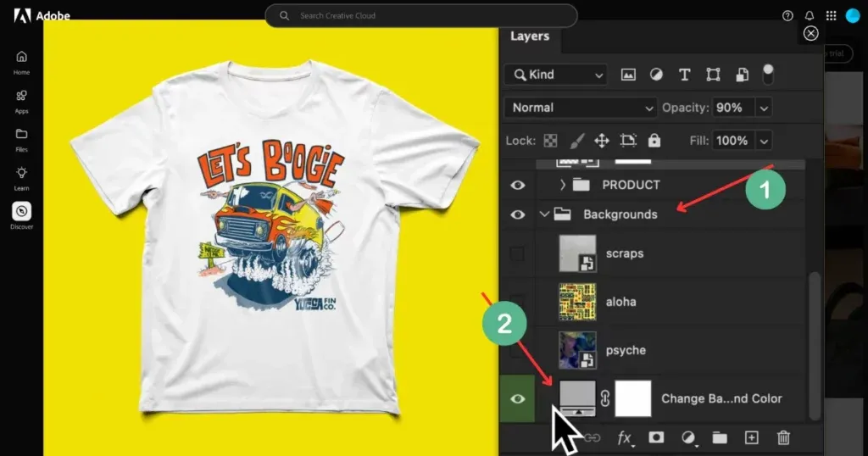Hide the Backgrounds group with eye icon
The width and height of the screenshot is (868, 456).
click(517, 214)
